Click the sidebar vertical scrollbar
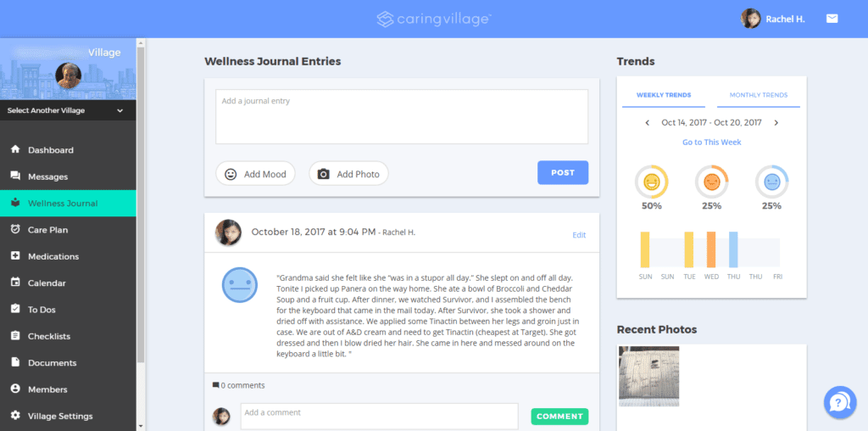The width and height of the screenshot is (868, 431). (x=141, y=205)
